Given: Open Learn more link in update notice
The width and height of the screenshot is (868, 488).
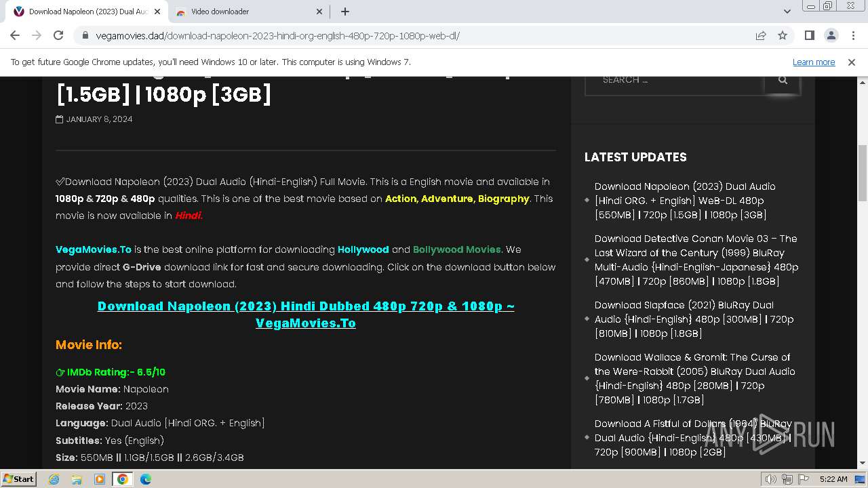Looking at the screenshot, I should [814, 62].
